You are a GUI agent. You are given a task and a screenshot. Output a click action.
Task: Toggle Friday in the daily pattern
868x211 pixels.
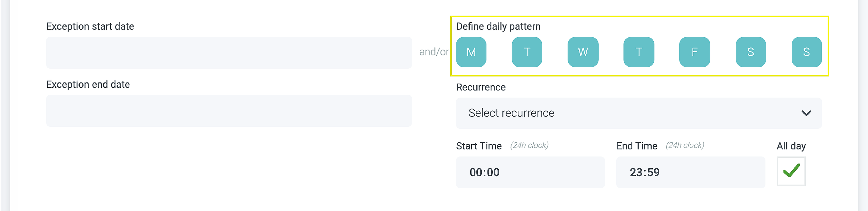click(x=694, y=52)
